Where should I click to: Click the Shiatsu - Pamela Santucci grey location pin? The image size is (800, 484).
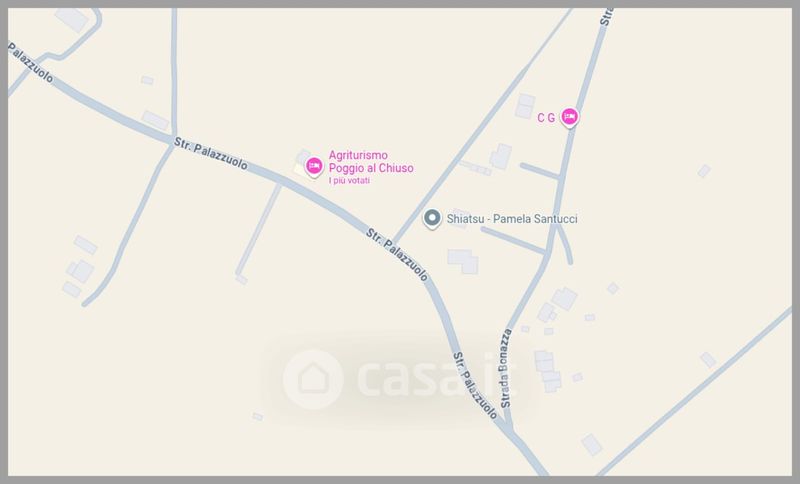click(x=432, y=219)
